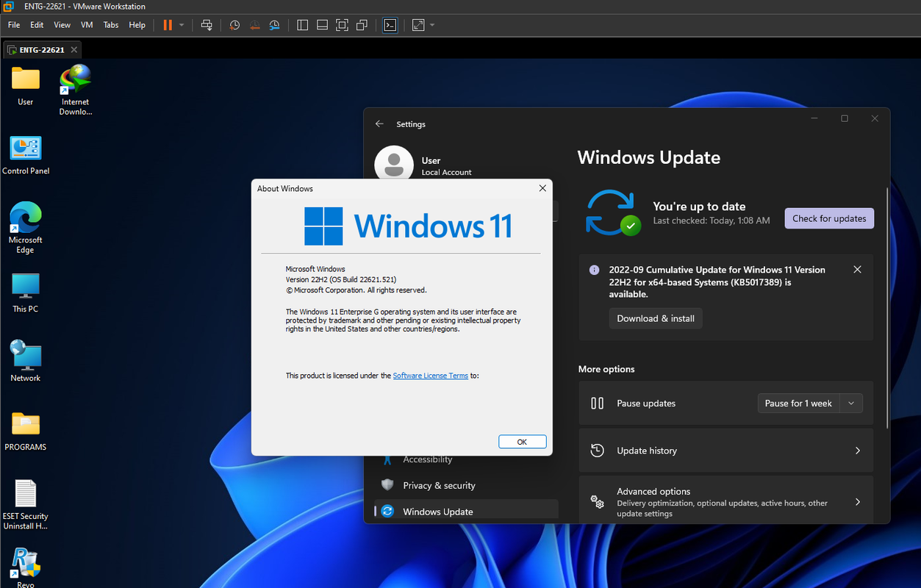Click OK in About Windows dialog
The image size is (921, 588).
point(522,442)
